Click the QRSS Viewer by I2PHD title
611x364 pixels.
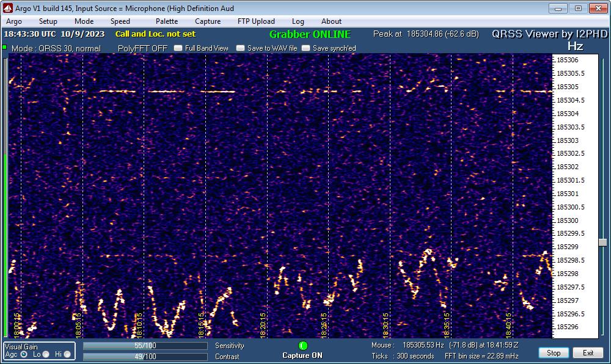549,34
